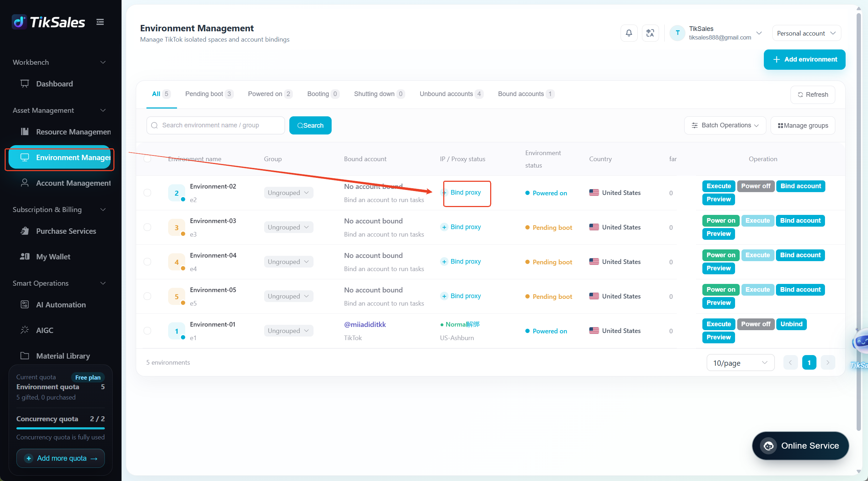Click the Environment-01 number 1 badge
The width and height of the screenshot is (868, 481).
pos(176,331)
